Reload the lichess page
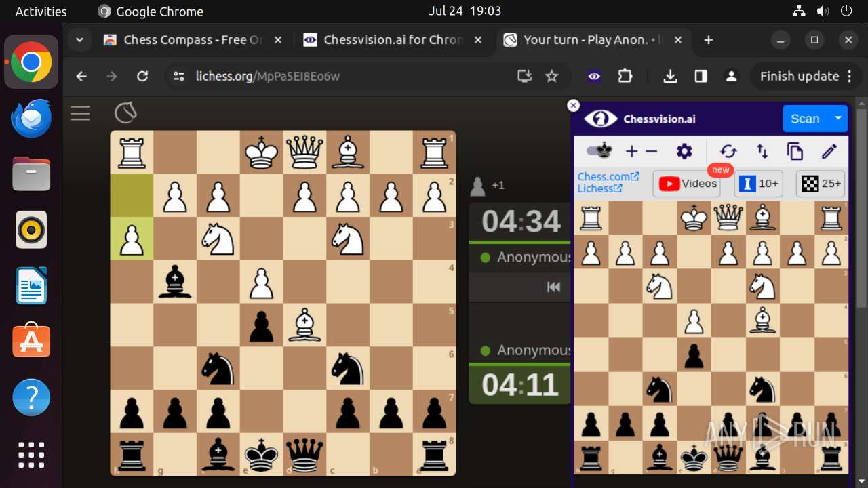The height and width of the screenshot is (488, 868). (142, 77)
